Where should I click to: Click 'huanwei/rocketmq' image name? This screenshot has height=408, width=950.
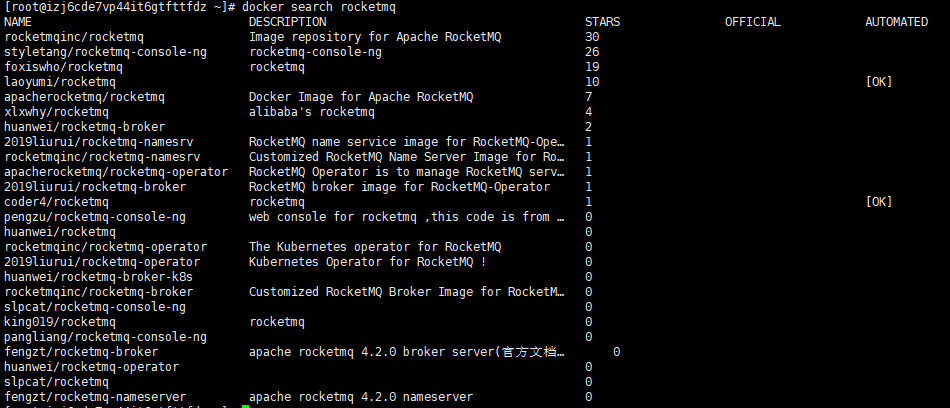59,232
